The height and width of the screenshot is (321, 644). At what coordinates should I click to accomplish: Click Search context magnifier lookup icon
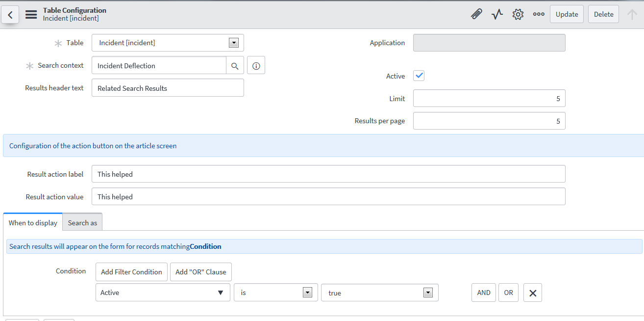[235, 66]
